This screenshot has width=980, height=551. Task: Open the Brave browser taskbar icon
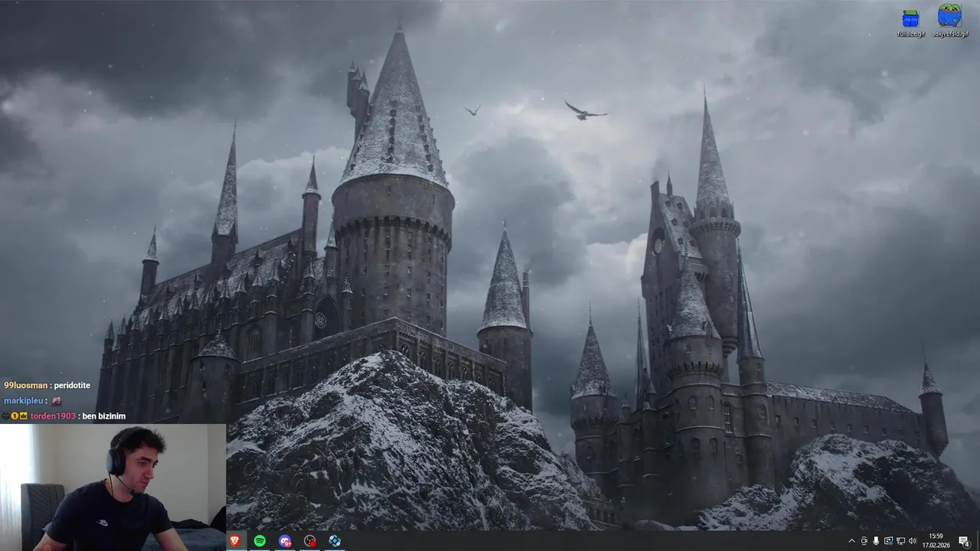234,541
